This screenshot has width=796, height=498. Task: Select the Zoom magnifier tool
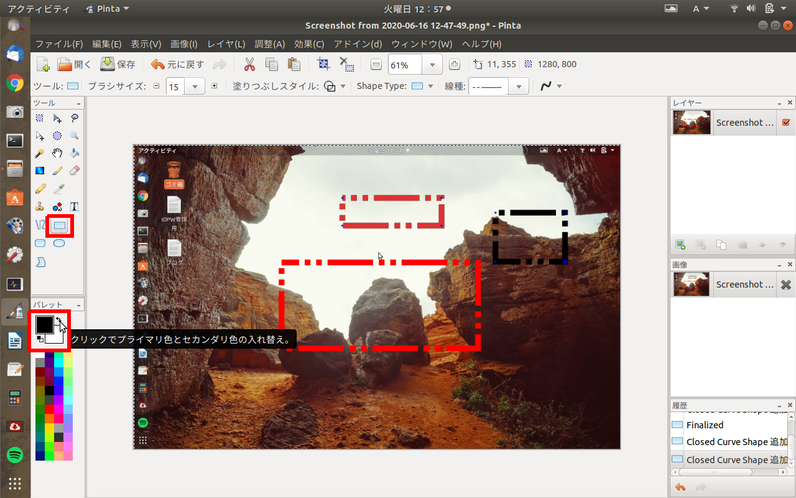click(x=75, y=136)
